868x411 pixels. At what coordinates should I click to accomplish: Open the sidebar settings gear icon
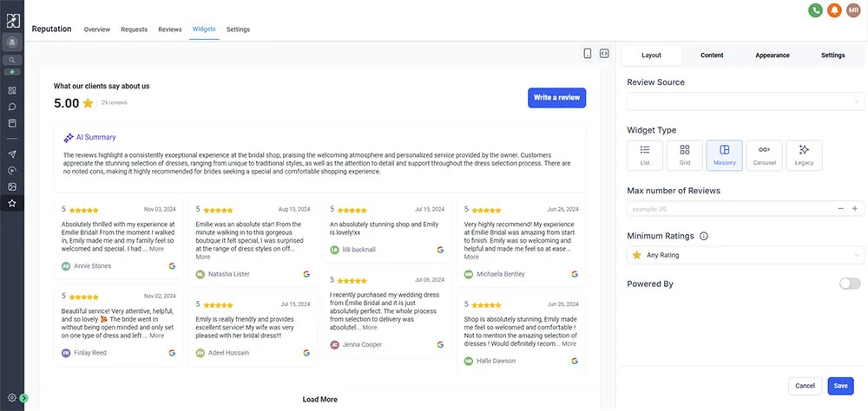[12, 397]
